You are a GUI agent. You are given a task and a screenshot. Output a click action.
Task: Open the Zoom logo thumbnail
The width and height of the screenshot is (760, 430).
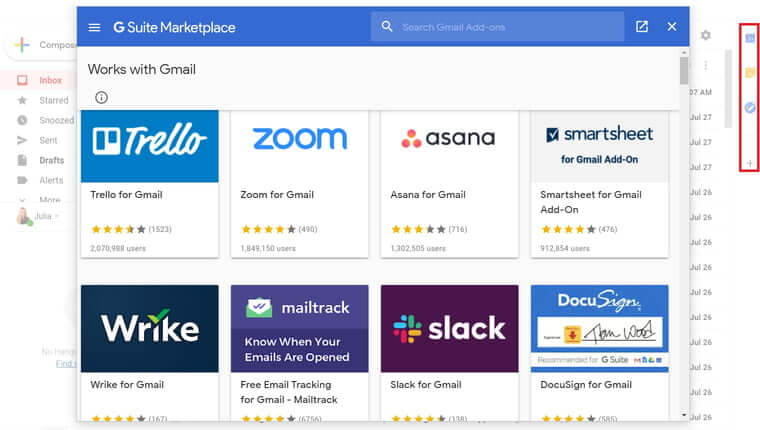(x=300, y=146)
